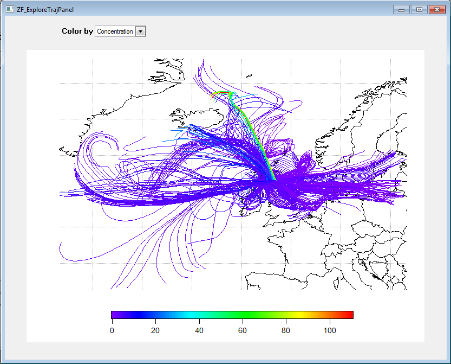This screenshot has width=451, height=364.
Task: Click the green region near 60 on colorbar
Action: coord(242,315)
